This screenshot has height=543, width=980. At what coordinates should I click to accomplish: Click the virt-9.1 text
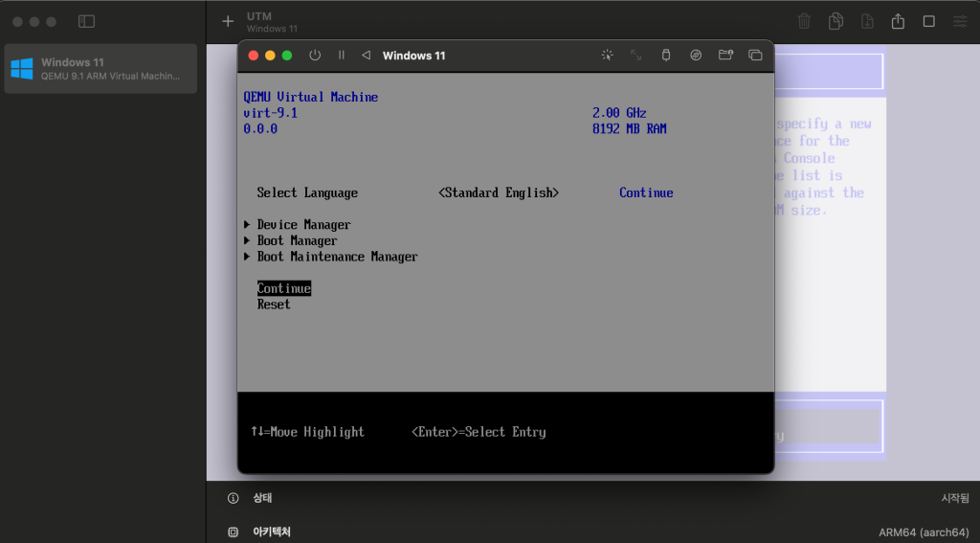pos(270,113)
